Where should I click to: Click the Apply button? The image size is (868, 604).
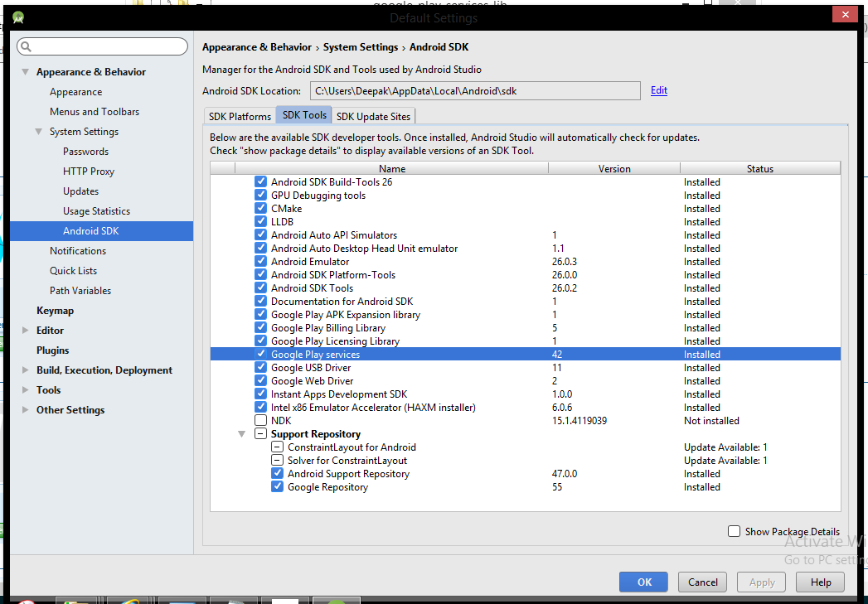762,582
